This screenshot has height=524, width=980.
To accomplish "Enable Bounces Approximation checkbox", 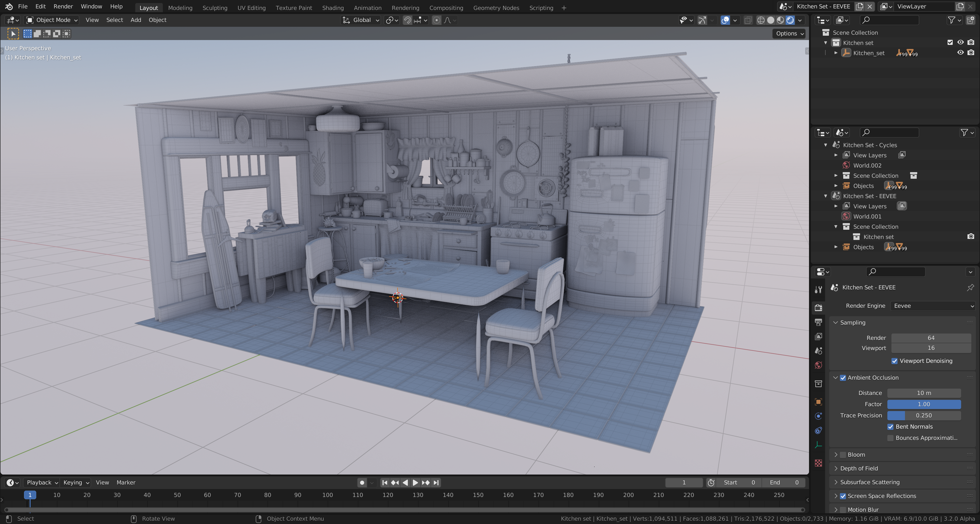I will coord(890,438).
